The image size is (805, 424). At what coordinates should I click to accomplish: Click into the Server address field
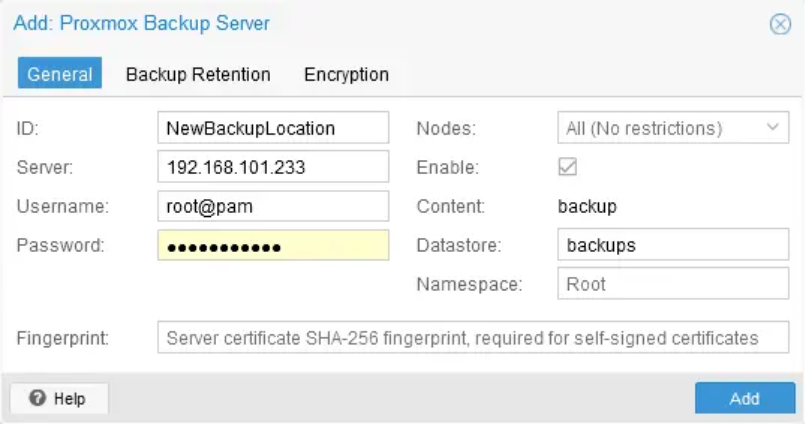coord(272,168)
